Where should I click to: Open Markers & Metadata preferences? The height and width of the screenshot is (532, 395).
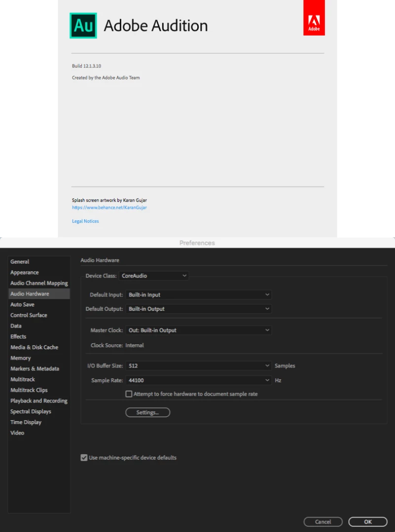click(39, 368)
